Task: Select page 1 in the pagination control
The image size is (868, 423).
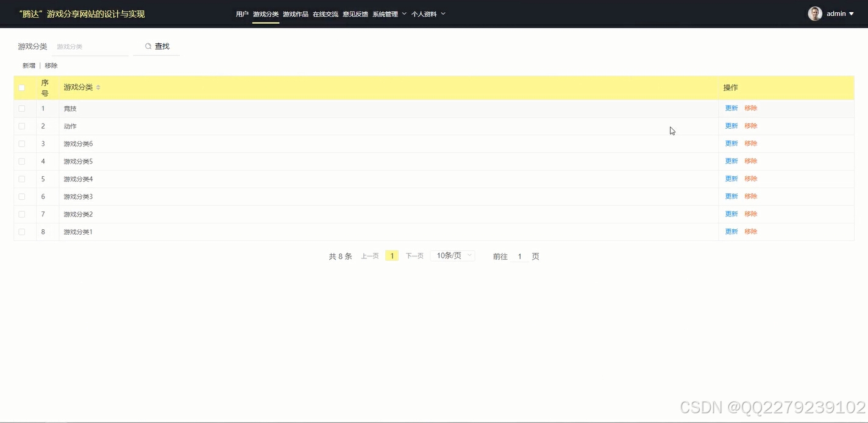Action: (392, 255)
